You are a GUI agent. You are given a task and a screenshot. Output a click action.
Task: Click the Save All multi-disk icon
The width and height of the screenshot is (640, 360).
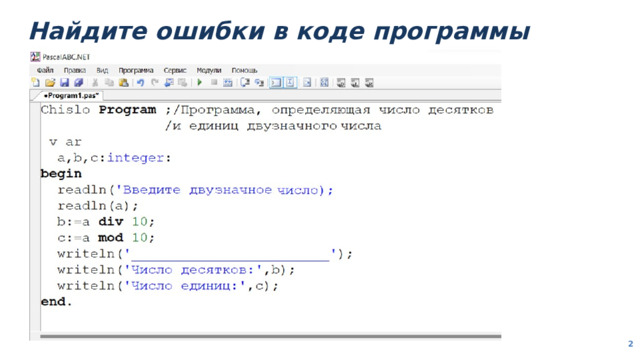point(78,83)
